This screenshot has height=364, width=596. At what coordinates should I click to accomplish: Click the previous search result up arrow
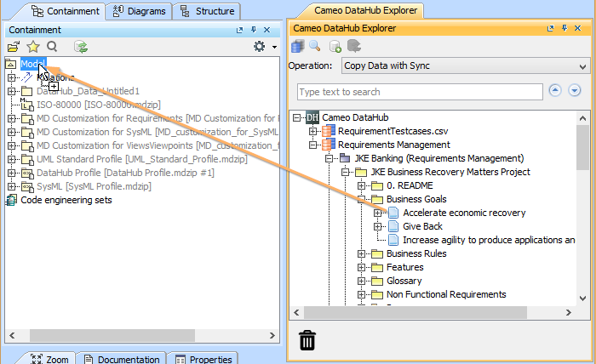(556, 91)
